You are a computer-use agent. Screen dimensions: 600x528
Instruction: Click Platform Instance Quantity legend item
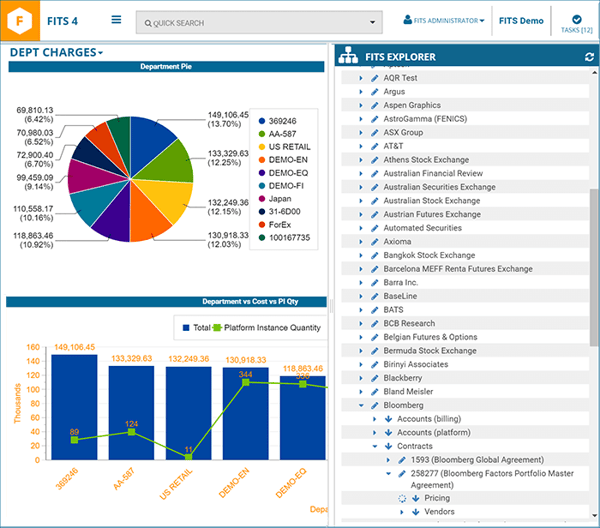[267, 328]
